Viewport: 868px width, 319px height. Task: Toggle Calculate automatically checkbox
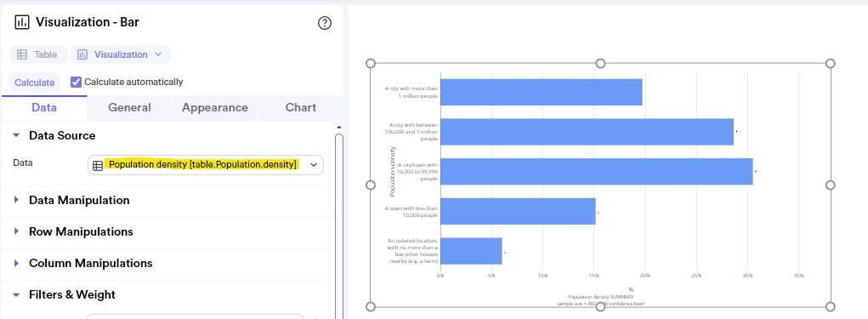pos(77,82)
